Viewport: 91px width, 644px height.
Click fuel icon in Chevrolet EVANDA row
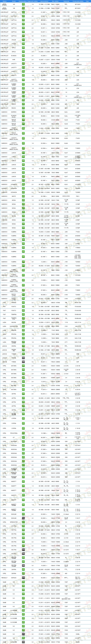[x=23, y=56]
